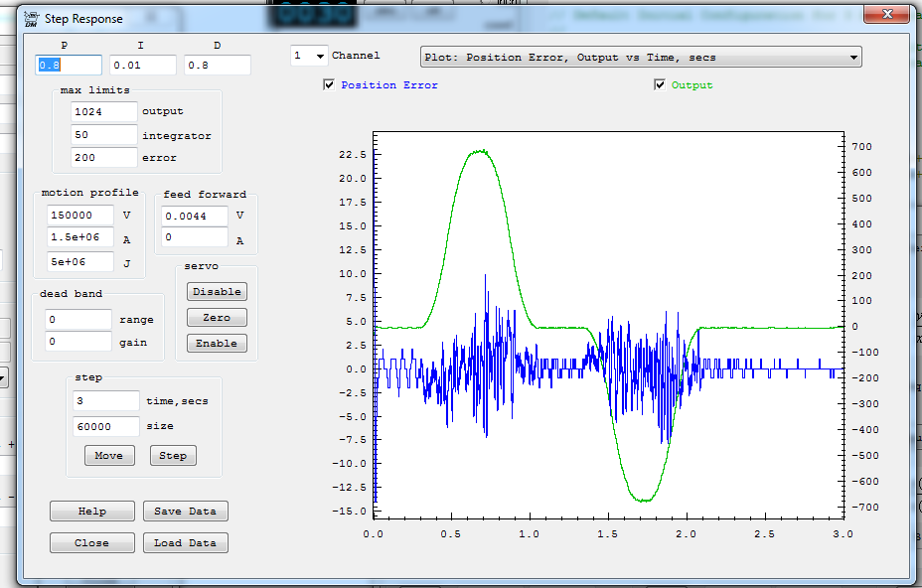The width and height of the screenshot is (922, 588).
Task: Click the Step button
Action: tap(173, 456)
